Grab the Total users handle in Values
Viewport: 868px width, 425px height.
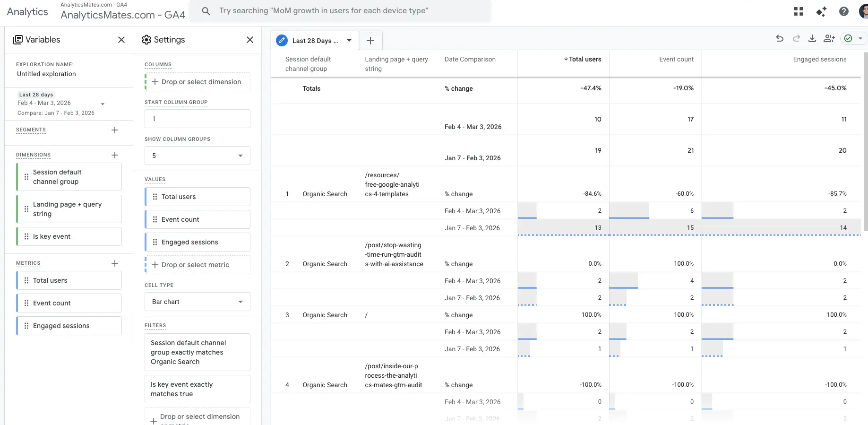[x=155, y=197]
